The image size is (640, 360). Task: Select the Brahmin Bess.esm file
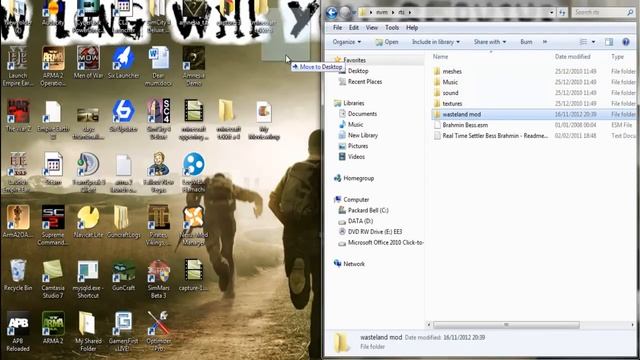pos(465,125)
